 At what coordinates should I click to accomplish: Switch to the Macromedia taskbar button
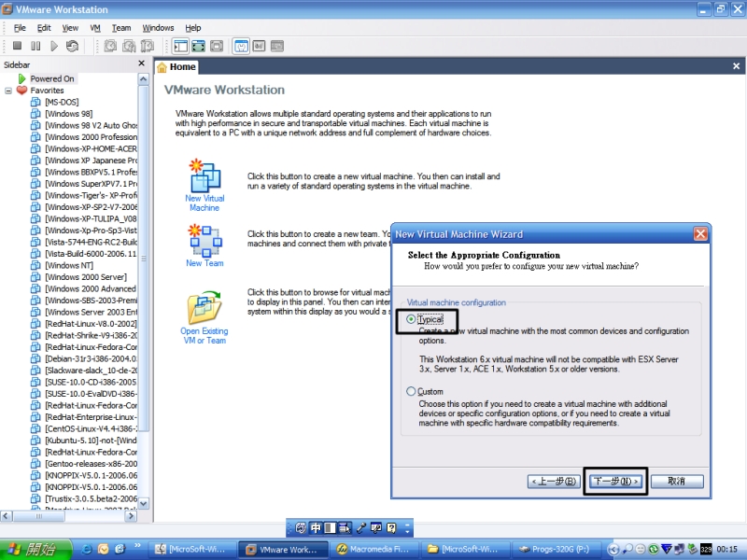click(x=374, y=549)
